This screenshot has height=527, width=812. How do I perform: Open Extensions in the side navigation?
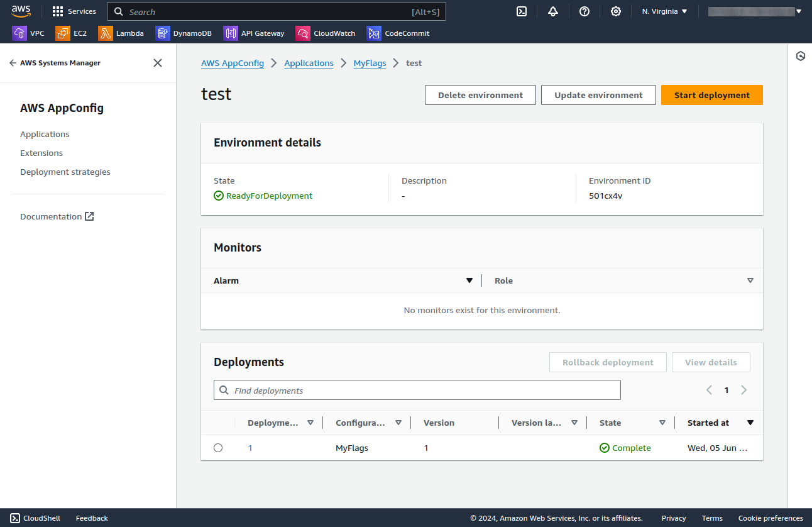coord(41,153)
